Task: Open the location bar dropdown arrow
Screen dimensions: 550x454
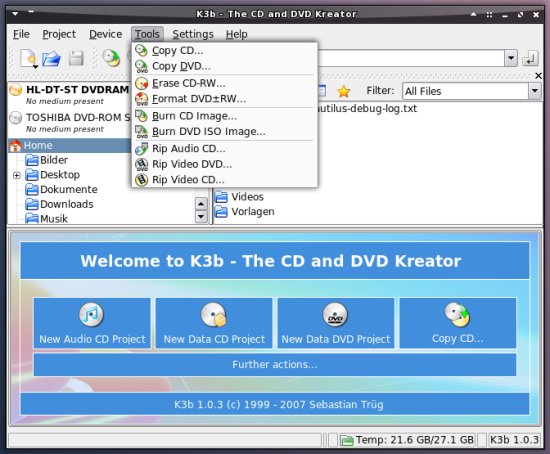Action: pos(511,58)
